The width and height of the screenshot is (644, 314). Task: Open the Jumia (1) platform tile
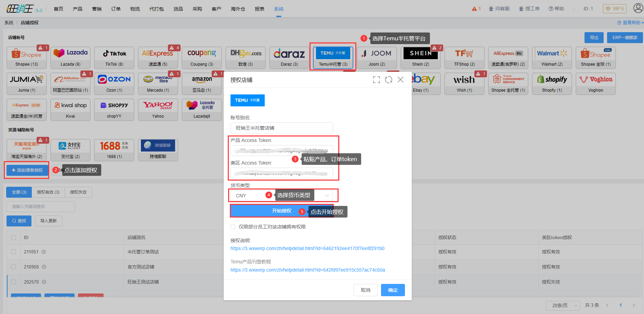coord(27,83)
